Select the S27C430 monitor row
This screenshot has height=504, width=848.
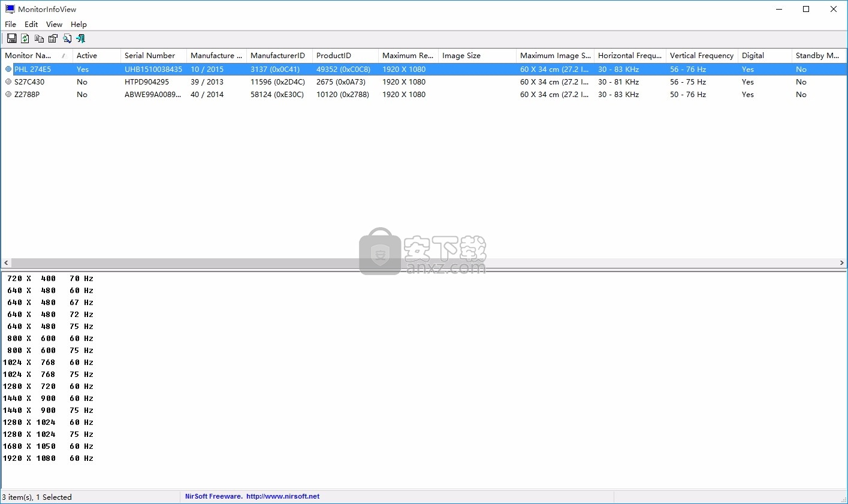click(424, 82)
